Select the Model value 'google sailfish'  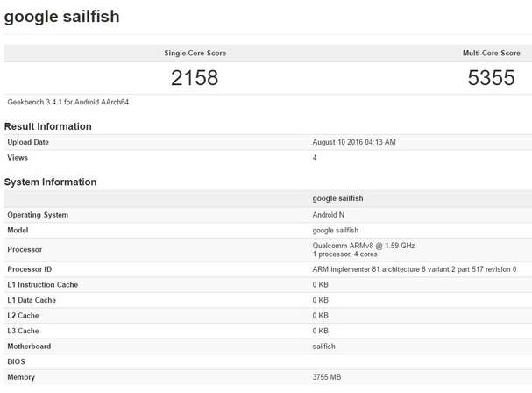click(x=335, y=231)
